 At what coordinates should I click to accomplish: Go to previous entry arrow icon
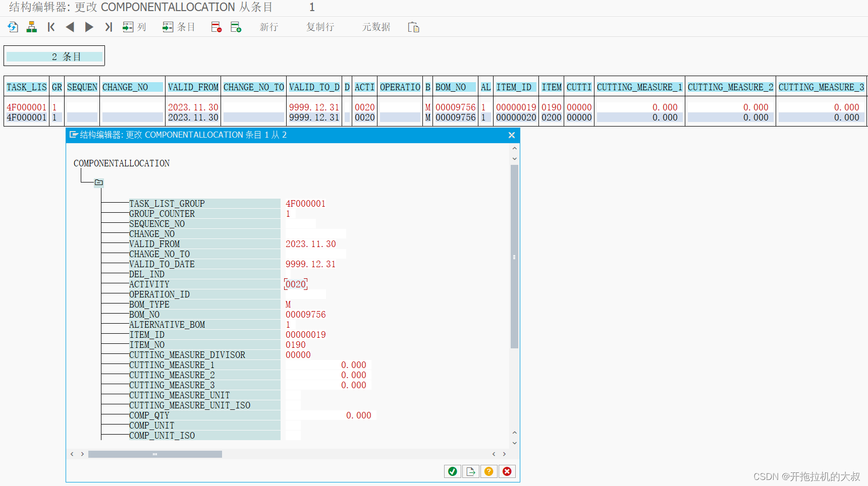(x=70, y=27)
